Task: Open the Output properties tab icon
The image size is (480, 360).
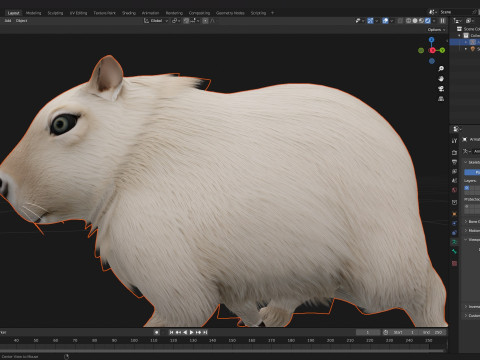Action: (454, 162)
